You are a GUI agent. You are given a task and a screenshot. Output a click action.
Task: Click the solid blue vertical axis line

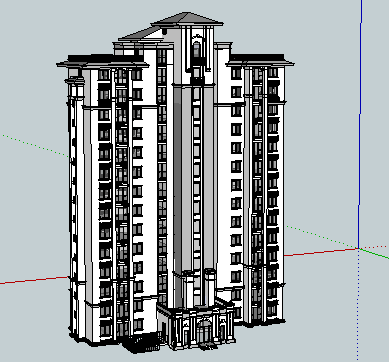(360, 123)
